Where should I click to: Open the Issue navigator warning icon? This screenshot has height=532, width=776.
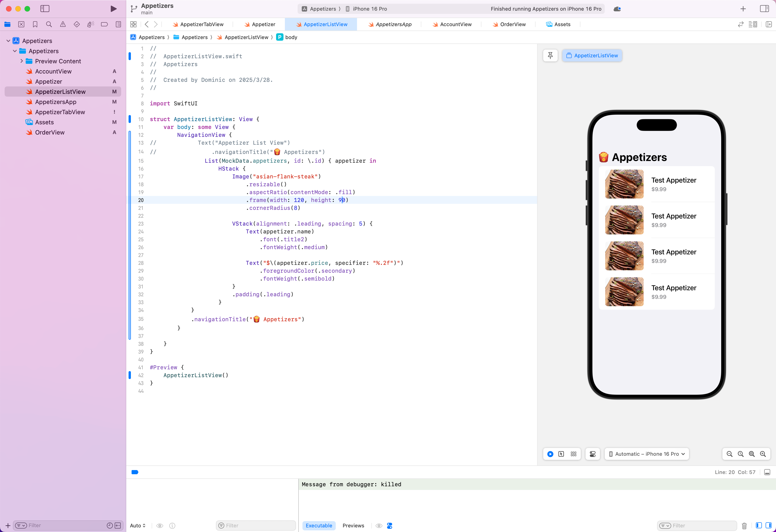63,24
